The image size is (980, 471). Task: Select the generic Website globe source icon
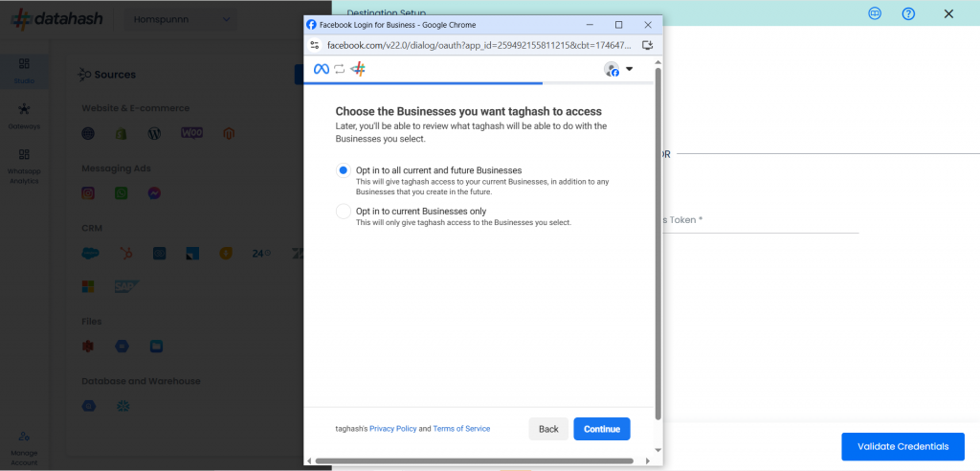(x=88, y=133)
